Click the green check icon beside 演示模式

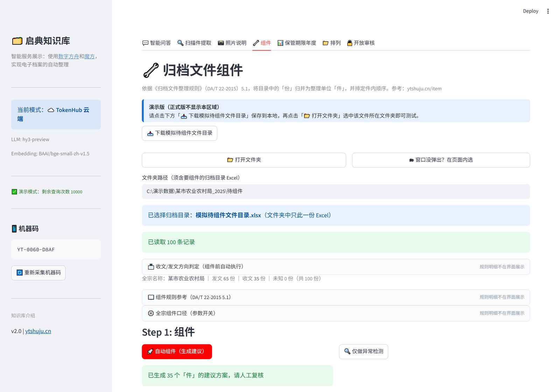point(14,192)
